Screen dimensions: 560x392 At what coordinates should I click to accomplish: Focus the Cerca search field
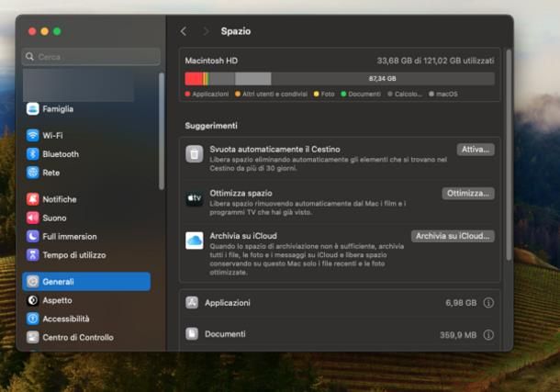pyautogui.click(x=91, y=56)
